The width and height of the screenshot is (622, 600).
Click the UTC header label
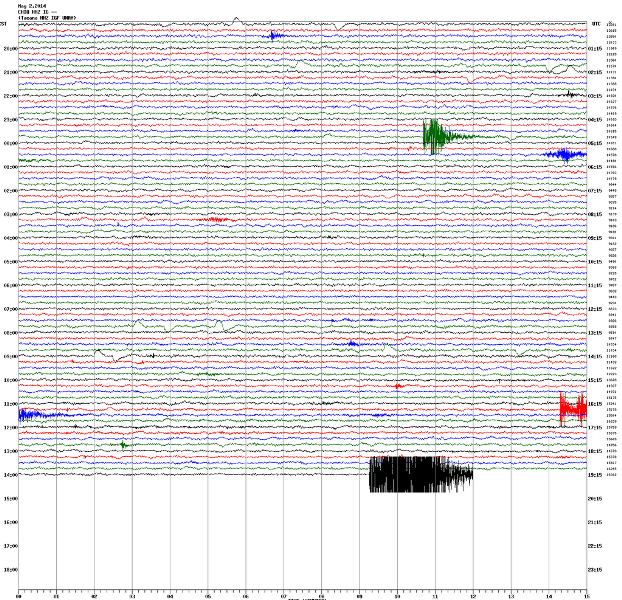(x=596, y=23)
